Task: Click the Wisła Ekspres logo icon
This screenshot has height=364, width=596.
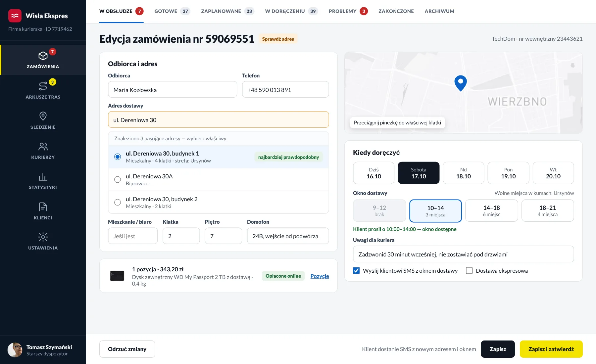Action: coord(15,16)
